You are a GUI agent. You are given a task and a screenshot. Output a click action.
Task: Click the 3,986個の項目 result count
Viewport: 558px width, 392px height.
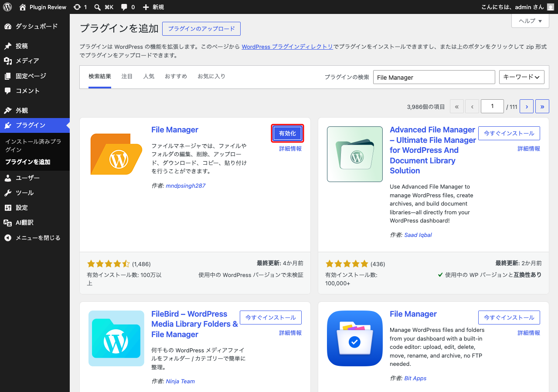pyautogui.click(x=426, y=107)
